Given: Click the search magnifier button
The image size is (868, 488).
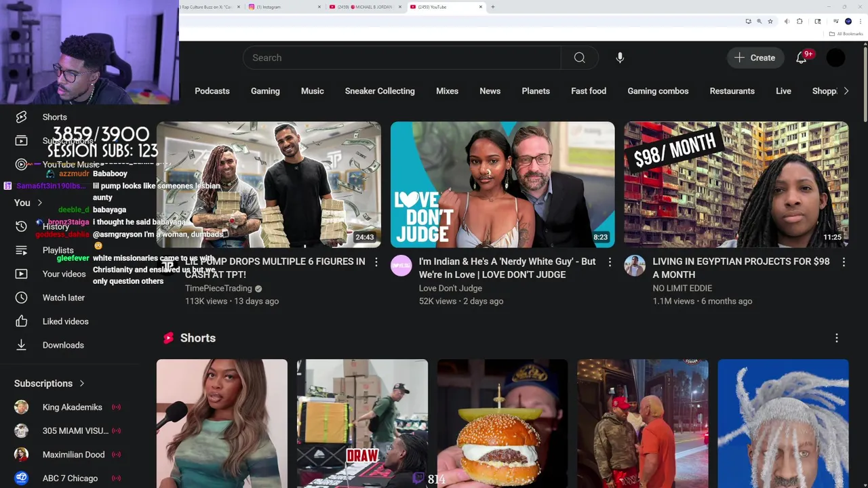Looking at the screenshot, I should tap(579, 58).
